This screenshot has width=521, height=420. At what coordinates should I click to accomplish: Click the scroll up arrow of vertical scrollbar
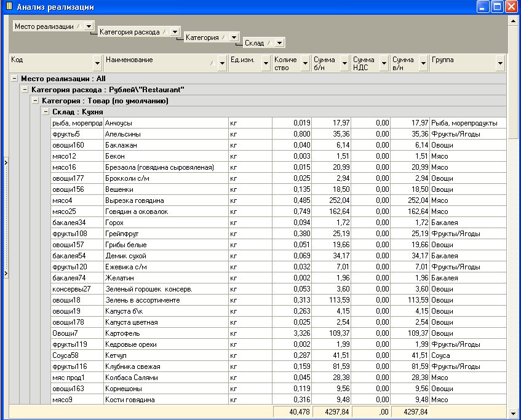pos(512,20)
